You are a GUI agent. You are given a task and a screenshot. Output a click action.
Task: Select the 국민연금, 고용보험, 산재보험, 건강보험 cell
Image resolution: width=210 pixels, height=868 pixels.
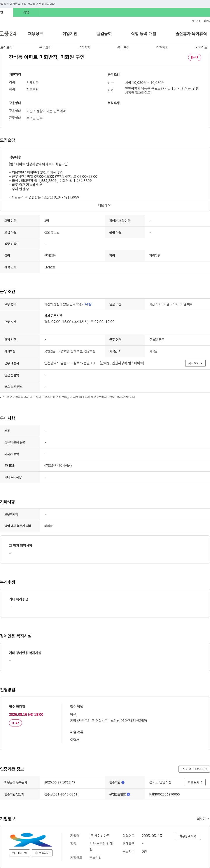click(70, 351)
